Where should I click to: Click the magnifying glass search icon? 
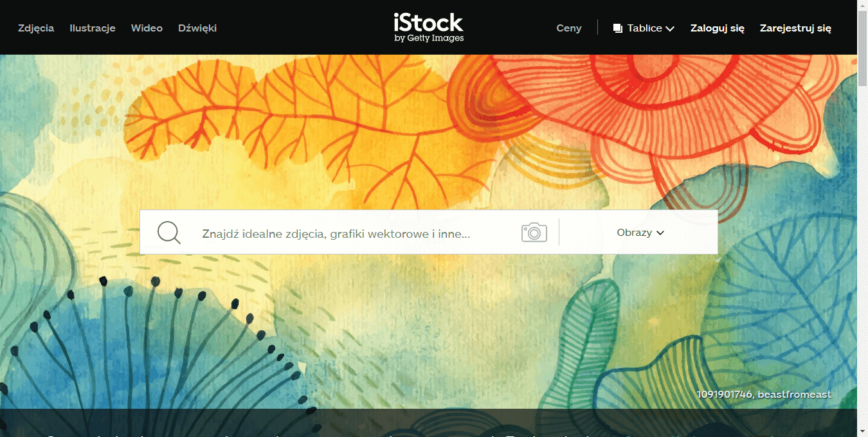(x=169, y=232)
